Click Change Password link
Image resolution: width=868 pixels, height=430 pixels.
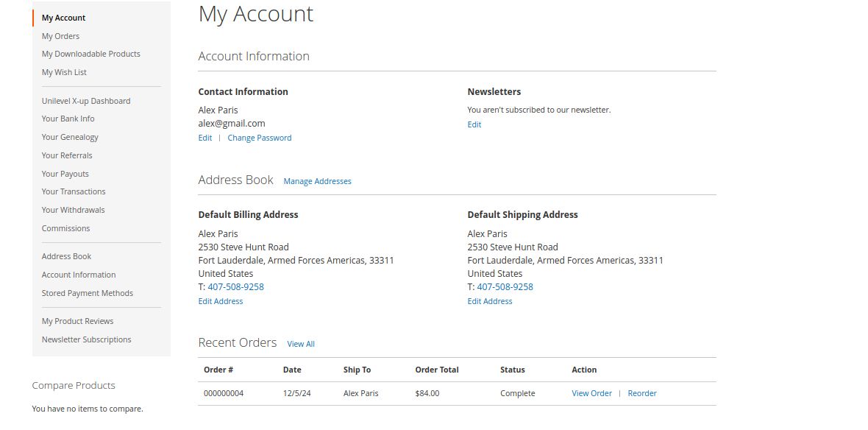click(259, 138)
